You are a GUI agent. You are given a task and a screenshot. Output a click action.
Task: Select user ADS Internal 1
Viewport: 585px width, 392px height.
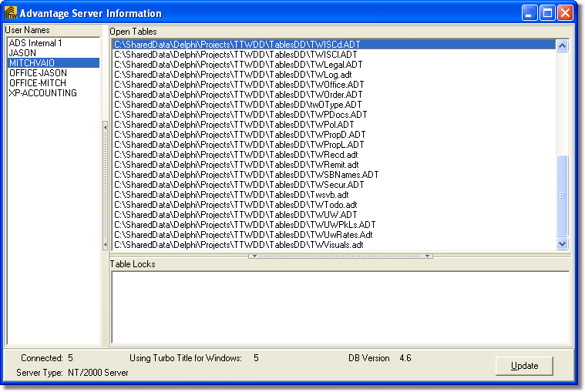[35, 43]
